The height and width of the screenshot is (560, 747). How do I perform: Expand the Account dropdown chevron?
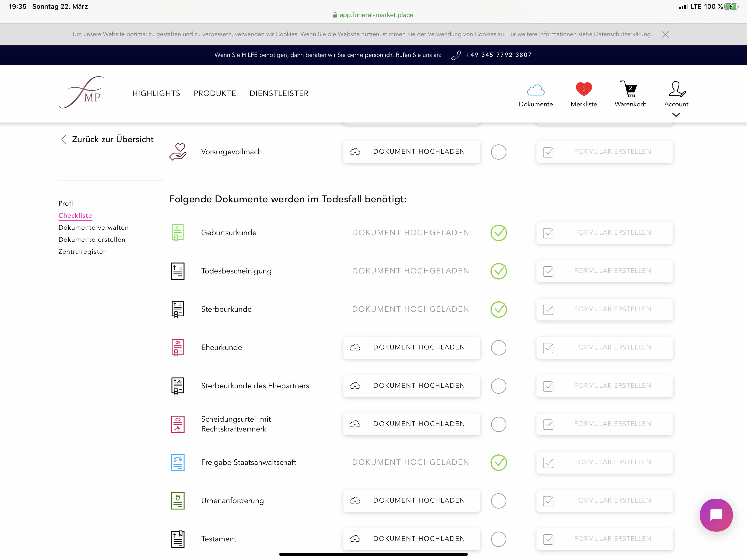[676, 115]
